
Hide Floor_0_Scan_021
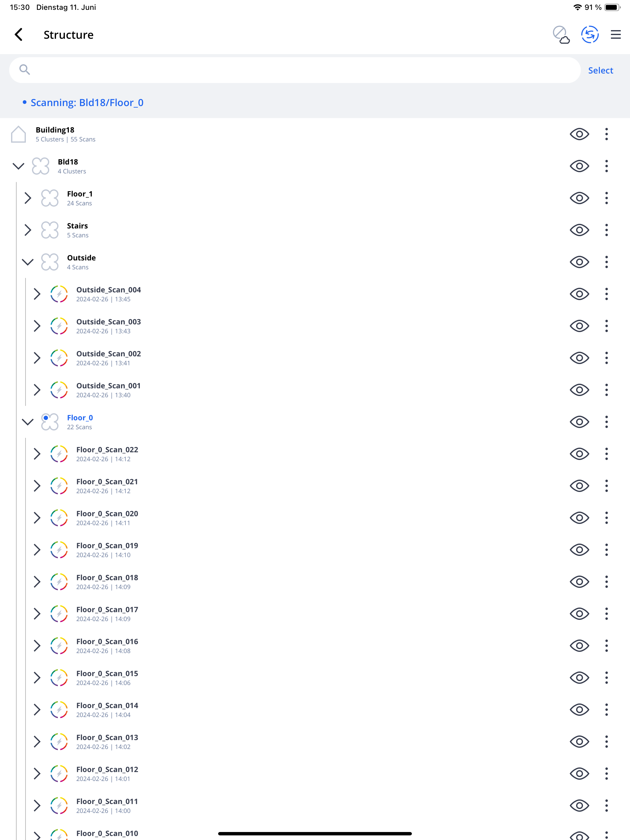[x=579, y=486]
